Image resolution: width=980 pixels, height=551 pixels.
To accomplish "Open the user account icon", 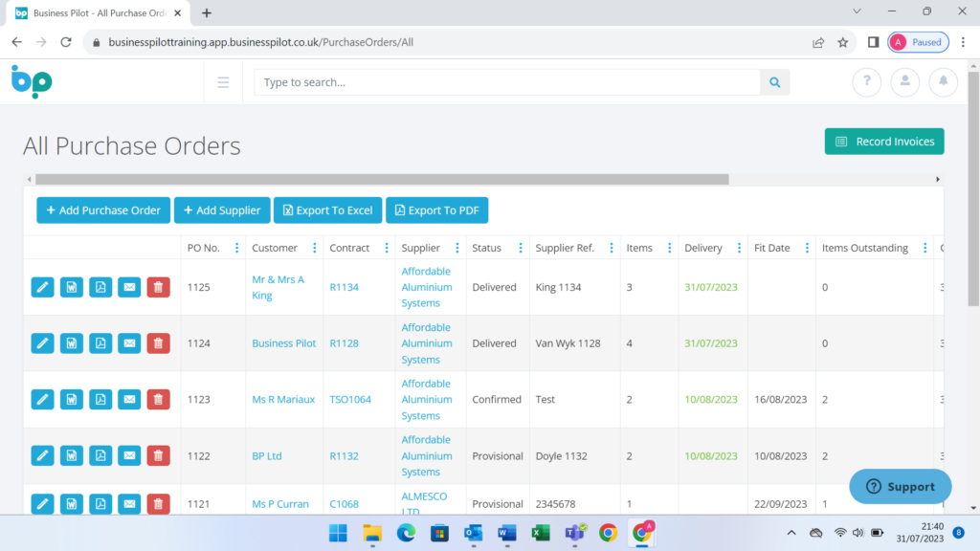I will tap(905, 82).
